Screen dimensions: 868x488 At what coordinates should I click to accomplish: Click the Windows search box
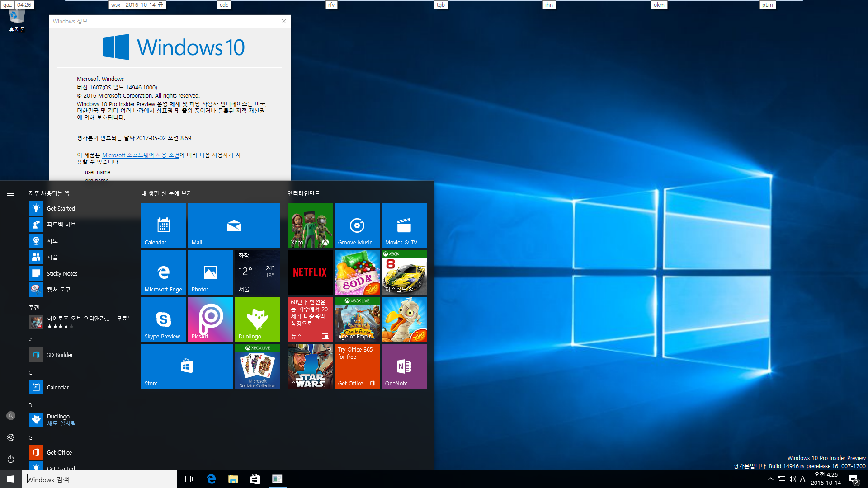(x=99, y=479)
